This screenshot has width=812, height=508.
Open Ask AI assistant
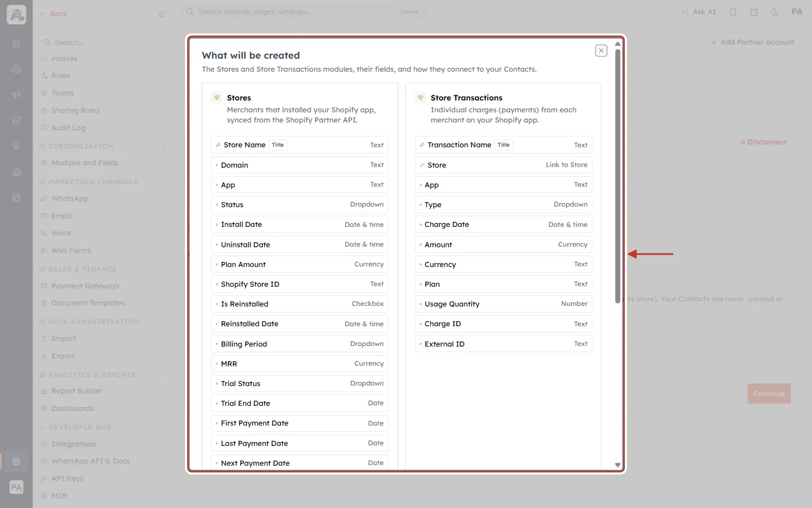click(698, 12)
